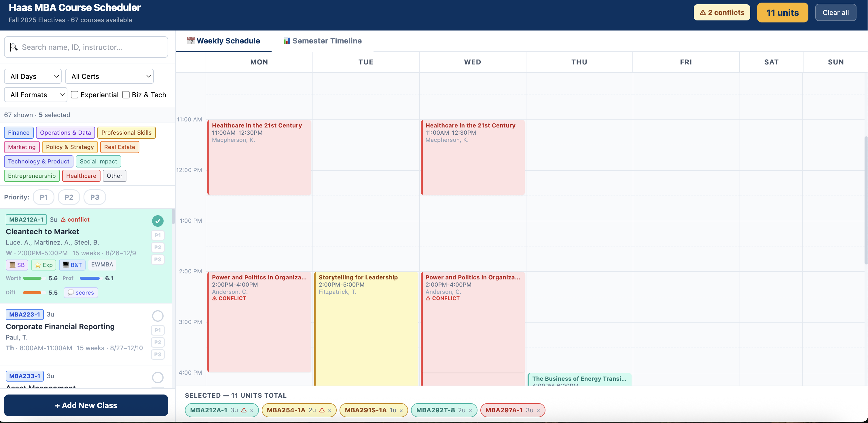The width and height of the screenshot is (868, 423).
Task: Click the green selected checkmark on Cleantech to Market
Action: point(158,221)
